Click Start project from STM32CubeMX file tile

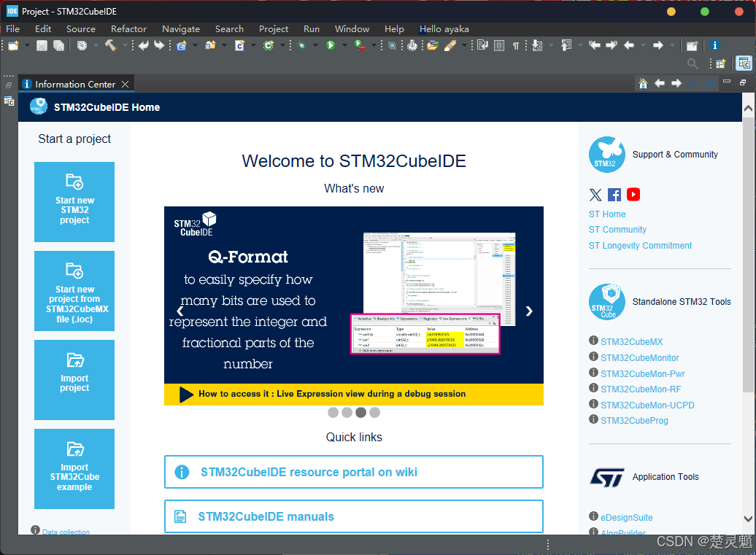tap(74, 291)
